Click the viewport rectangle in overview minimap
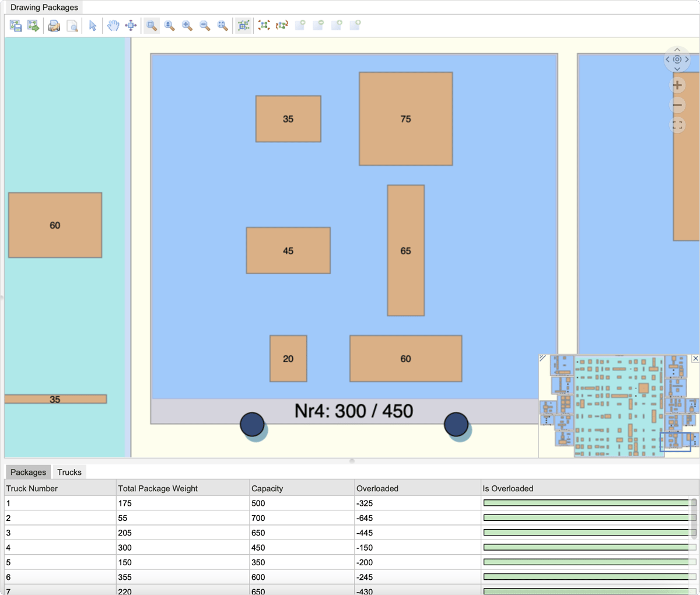Viewport: 700px width, 595px height. pyautogui.click(x=675, y=442)
